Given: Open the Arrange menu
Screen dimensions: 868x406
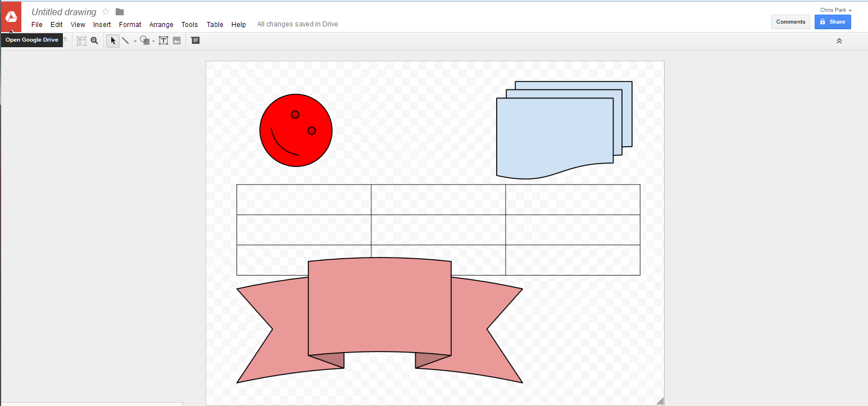Looking at the screenshot, I should (161, 24).
